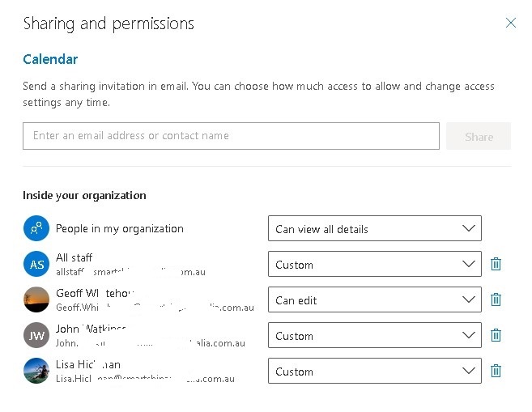The image size is (532, 412).
Task: Click the John Watkins JW avatar
Action: click(36, 335)
